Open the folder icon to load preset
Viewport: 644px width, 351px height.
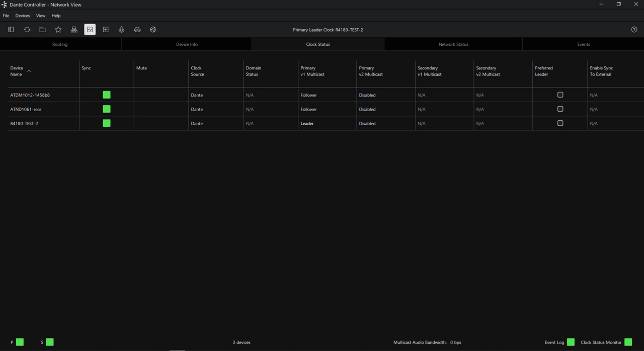coord(43,30)
